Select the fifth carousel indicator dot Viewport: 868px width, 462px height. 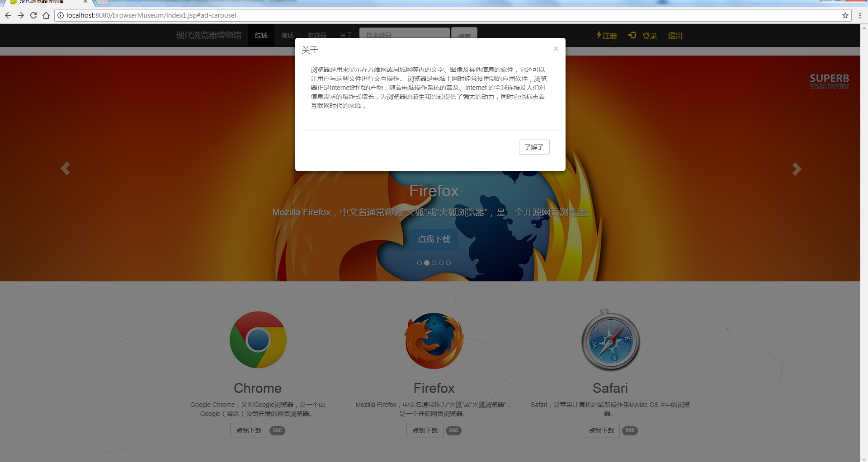tap(448, 263)
